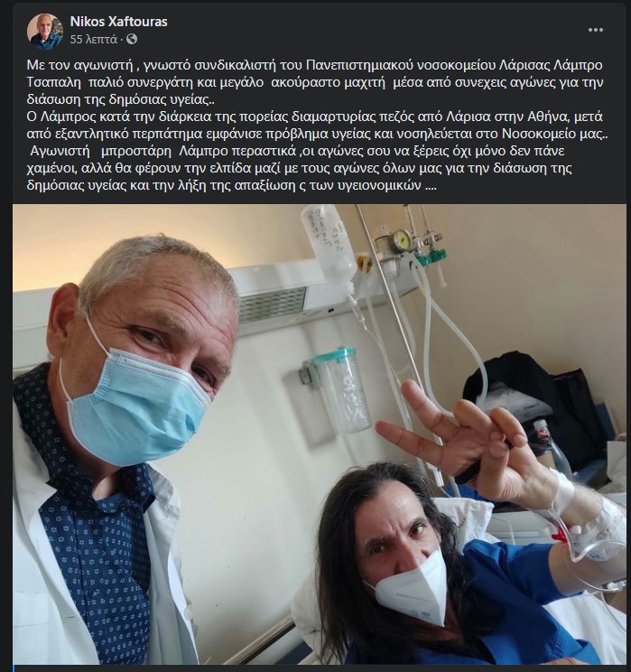Screen dimensions: 631x672
Task: Open Nikos Xaftouras profile picture
Action: (44, 30)
